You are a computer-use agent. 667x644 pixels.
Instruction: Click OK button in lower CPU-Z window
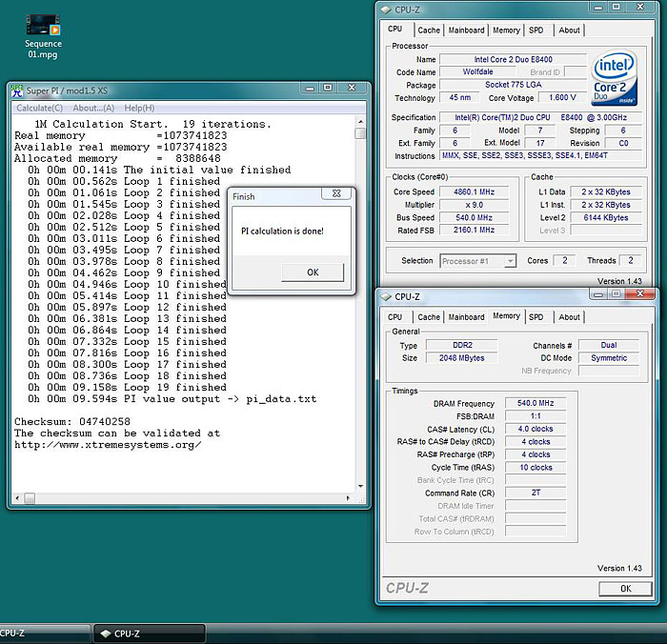point(625,589)
